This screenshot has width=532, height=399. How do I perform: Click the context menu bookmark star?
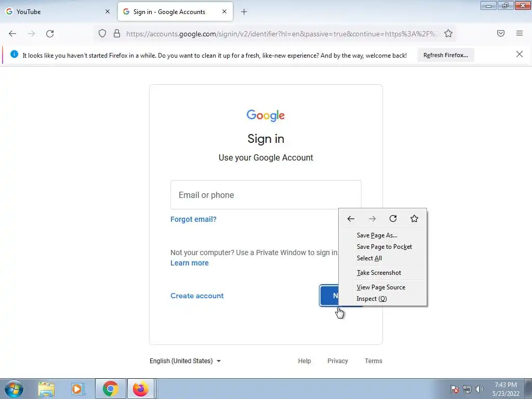click(414, 219)
